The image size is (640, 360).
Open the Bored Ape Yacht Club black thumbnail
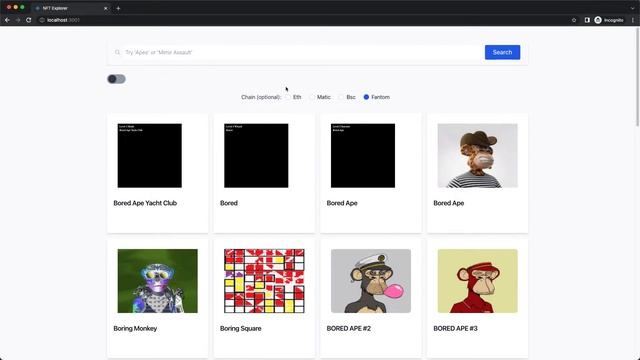(x=149, y=156)
